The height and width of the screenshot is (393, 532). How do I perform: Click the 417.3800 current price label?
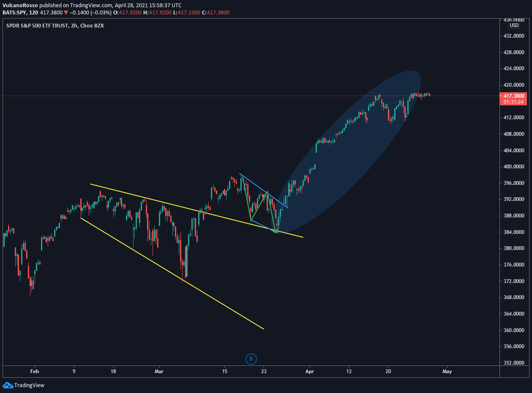click(515, 96)
